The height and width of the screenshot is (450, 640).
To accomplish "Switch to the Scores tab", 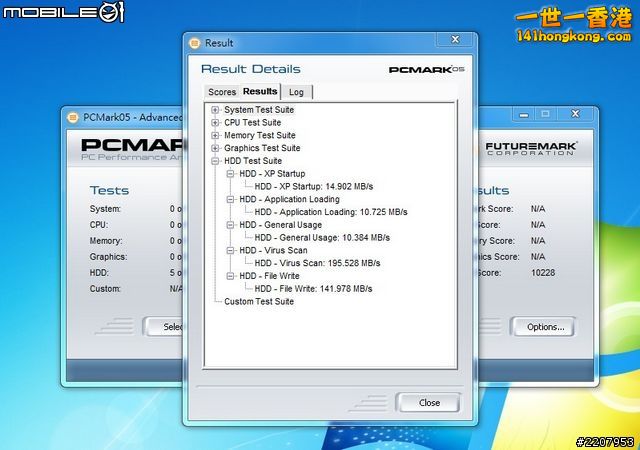I will pos(222,92).
